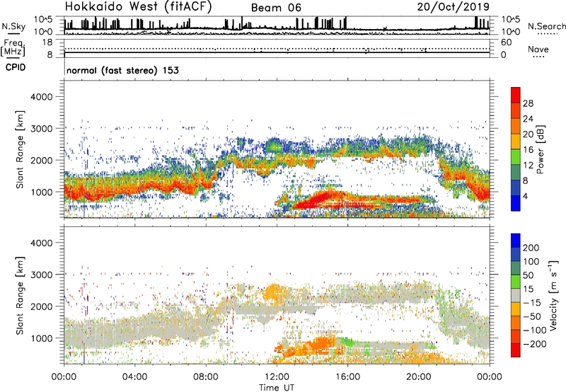Screen dimensions: 566x392
Task: Click the 'Slant Range [km]' label of power panel
Action: (x=20, y=149)
